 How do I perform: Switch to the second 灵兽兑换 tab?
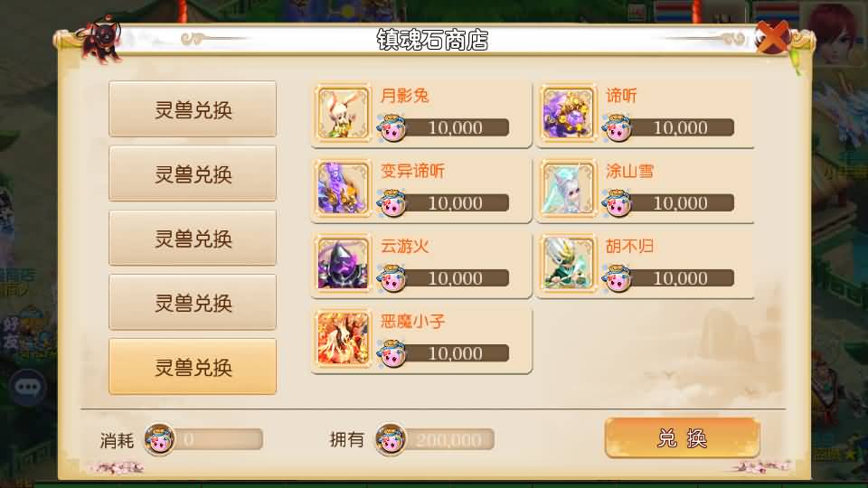[193, 174]
